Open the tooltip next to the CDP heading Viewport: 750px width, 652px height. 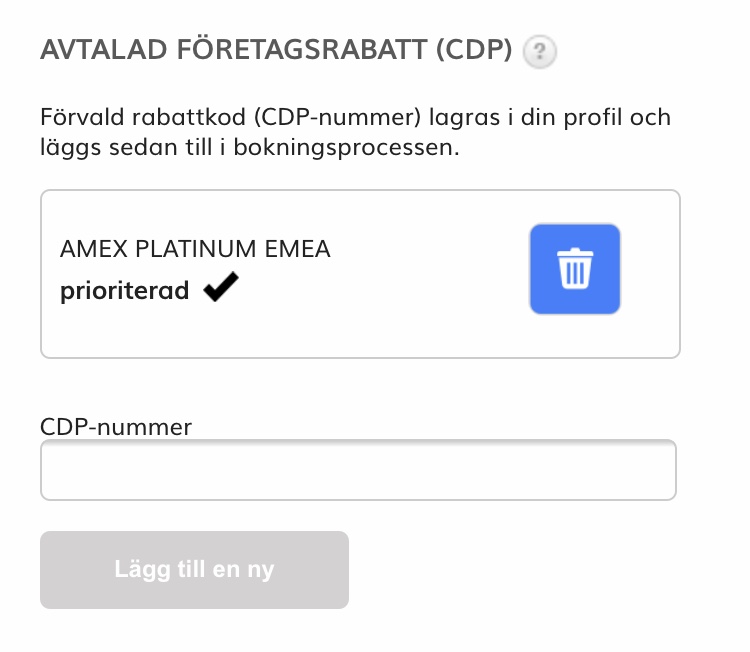click(541, 51)
